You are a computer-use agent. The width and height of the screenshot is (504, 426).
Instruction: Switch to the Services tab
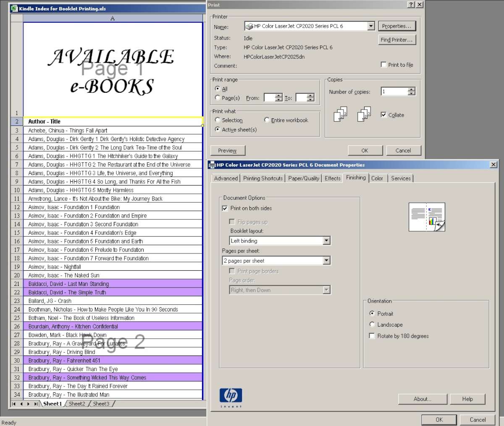pos(401,178)
